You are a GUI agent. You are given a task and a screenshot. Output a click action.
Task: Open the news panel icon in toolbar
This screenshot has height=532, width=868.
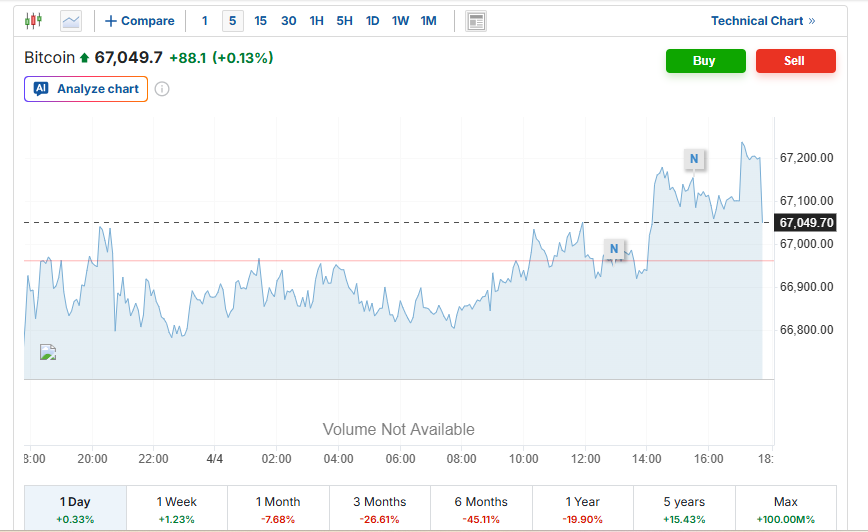476,21
